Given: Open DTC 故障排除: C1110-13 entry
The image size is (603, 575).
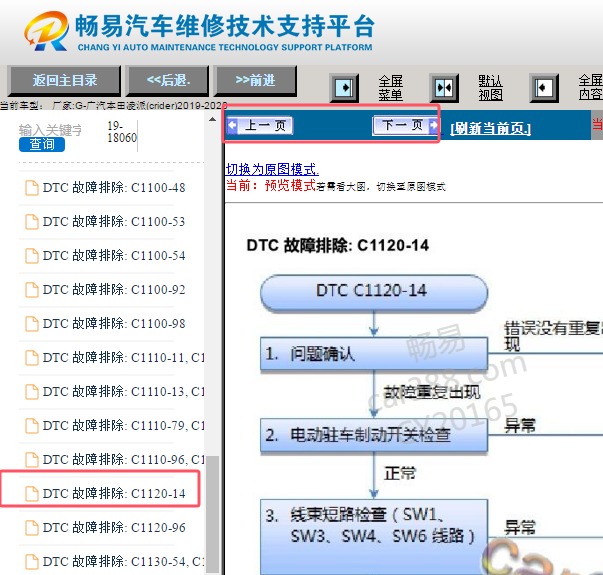Looking at the screenshot, I should point(123,392).
